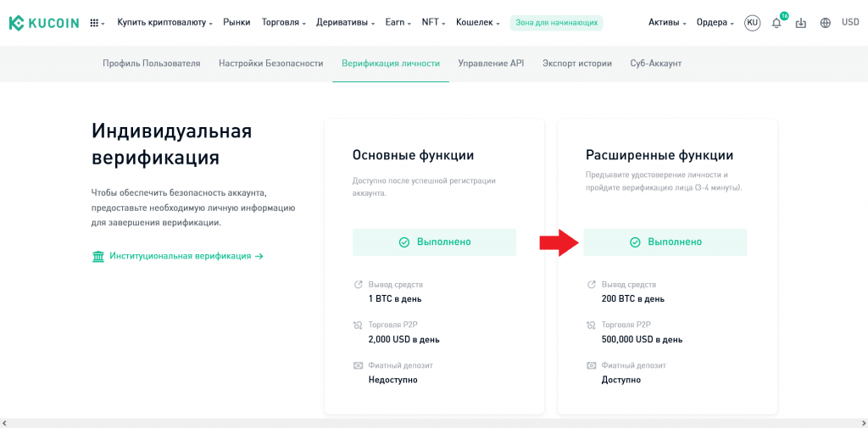
Task: Expand the Активы dropdown
Action: (667, 23)
